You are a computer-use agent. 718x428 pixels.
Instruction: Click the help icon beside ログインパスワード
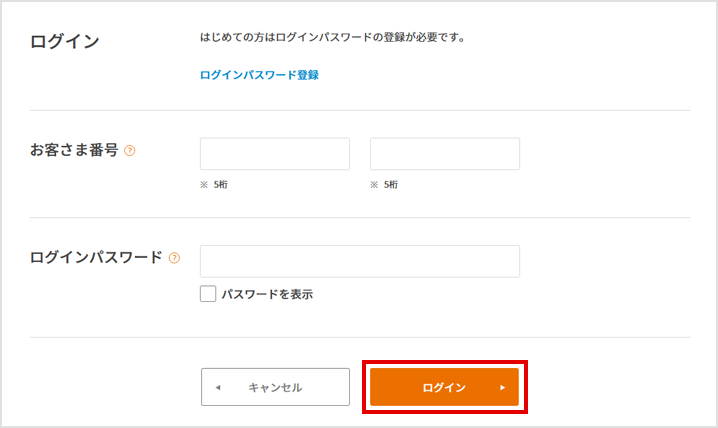(x=174, y=257)
